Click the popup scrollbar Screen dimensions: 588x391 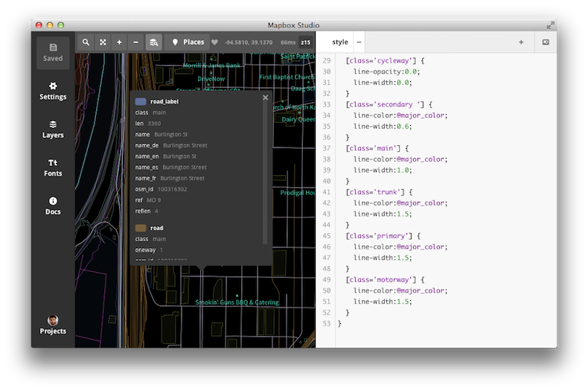tap(265, 174)
